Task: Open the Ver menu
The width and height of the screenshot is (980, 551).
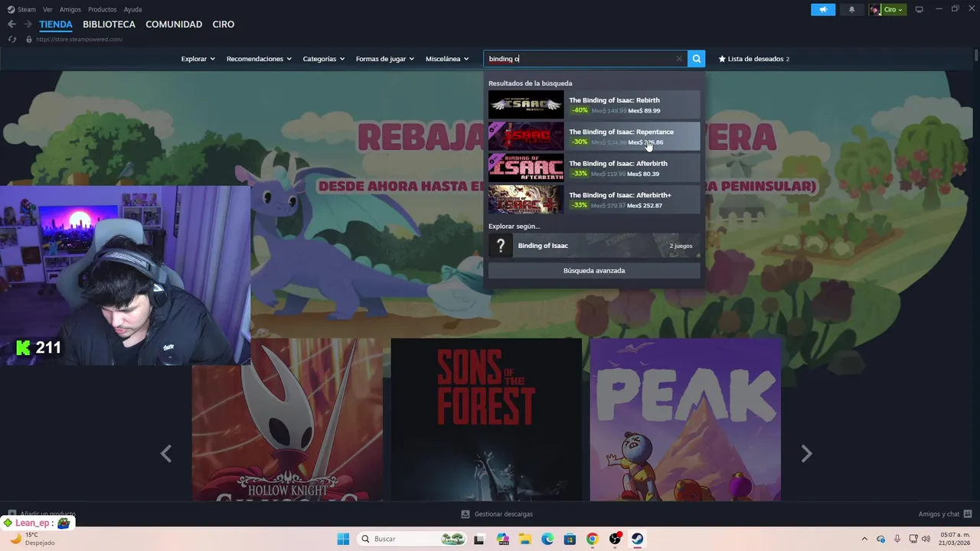Action: click(x=47, y=9)
